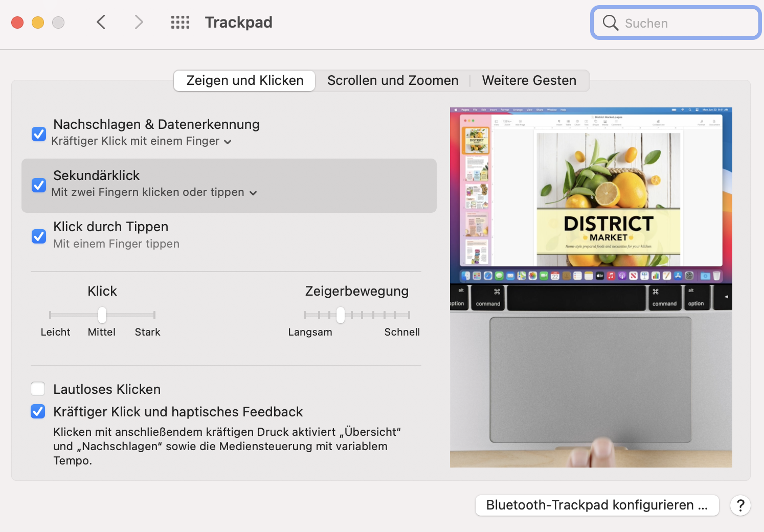Image resolution: width=764 pixels, height=532 pixels.
Task: Select the Zeigen und Klicken tab
Action: click(244, 81)
